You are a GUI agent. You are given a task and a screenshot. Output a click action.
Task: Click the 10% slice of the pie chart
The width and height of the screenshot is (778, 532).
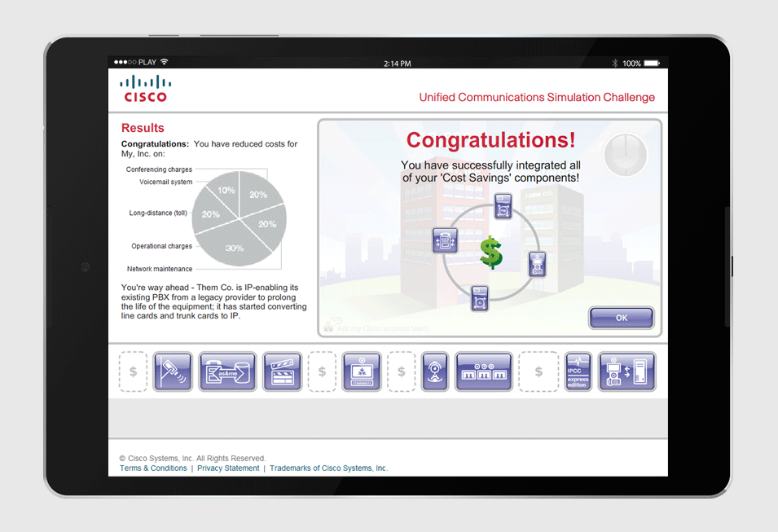pos(226,191)
